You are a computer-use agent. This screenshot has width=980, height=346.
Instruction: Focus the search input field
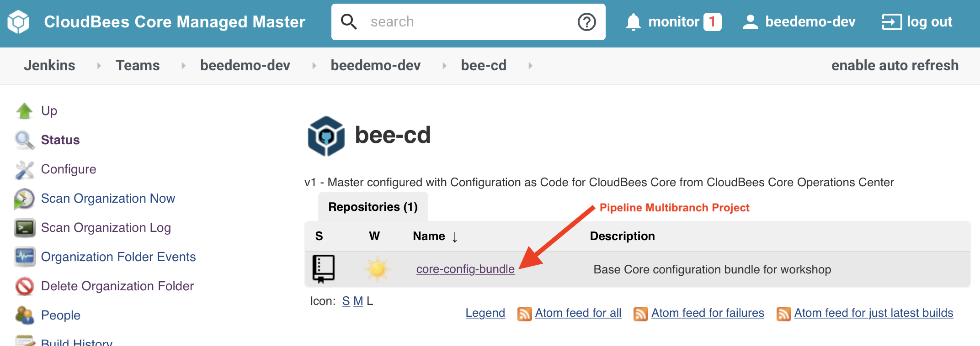click(468, 22)
